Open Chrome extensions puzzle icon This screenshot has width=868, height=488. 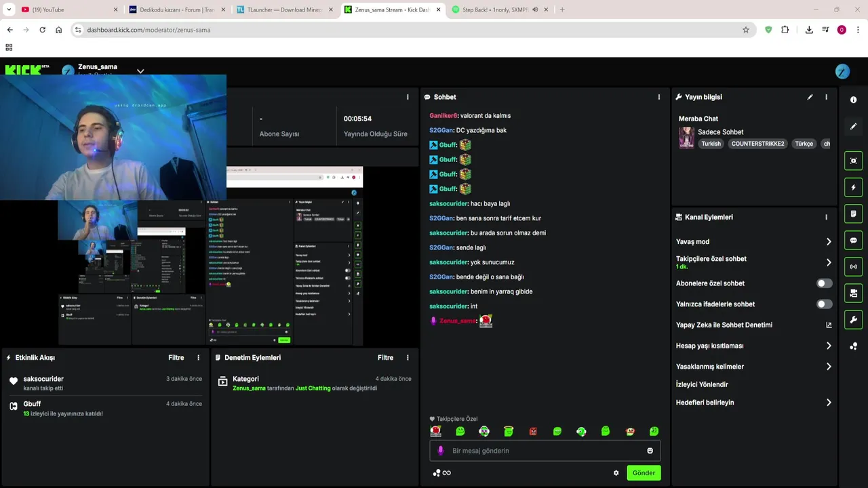tap(785, 30)
